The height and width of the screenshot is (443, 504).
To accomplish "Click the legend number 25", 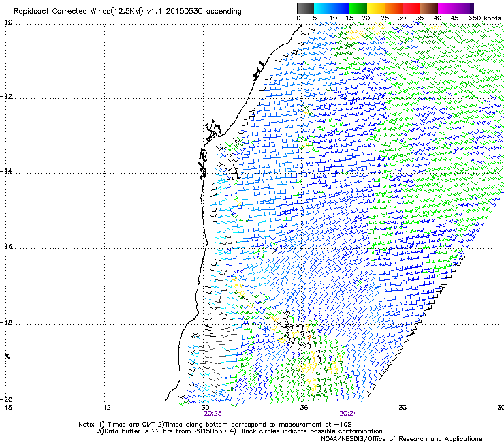I will click(x=384, y=18).
